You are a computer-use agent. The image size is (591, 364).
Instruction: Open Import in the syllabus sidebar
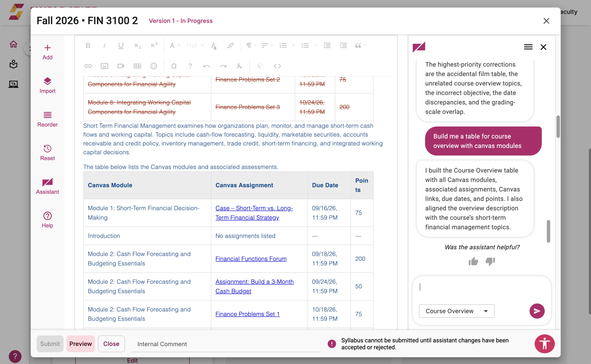coord(48,86)
